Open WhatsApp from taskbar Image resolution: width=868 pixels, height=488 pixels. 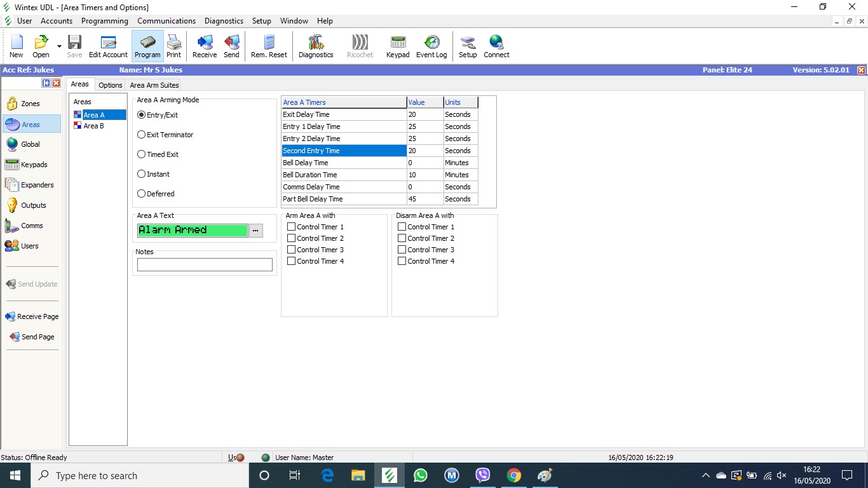(421, 475)
